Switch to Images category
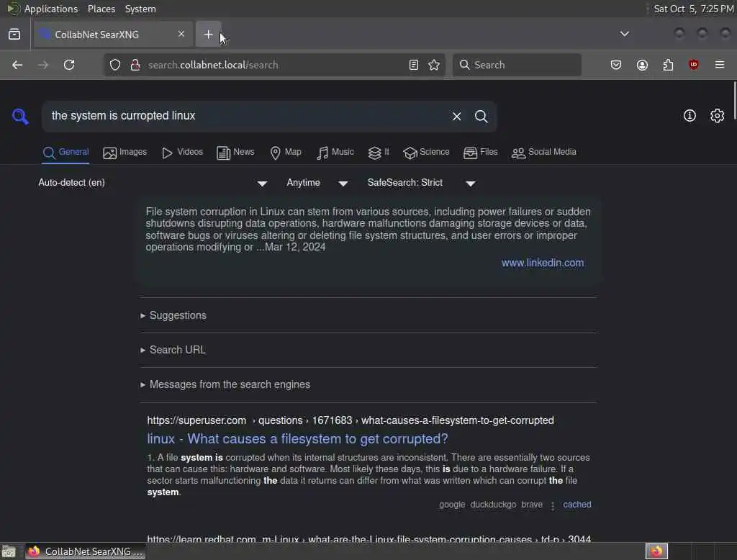Image resolution: width=737 pixels, height=560 pixels. pos(125,153)
